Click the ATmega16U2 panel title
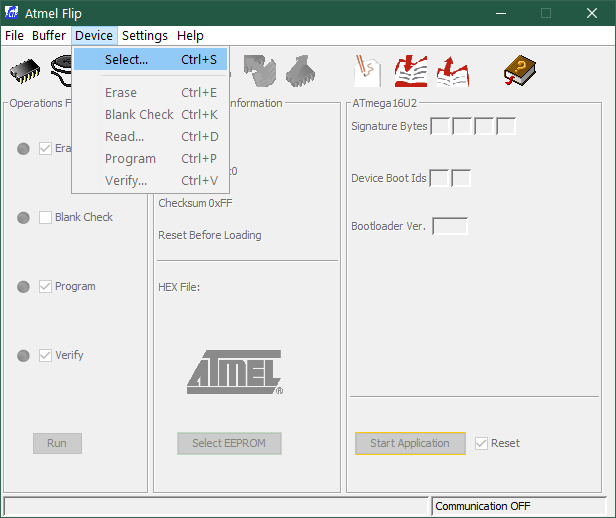Image resolution: width=616 pixels, height=518 pixels. 384,103
